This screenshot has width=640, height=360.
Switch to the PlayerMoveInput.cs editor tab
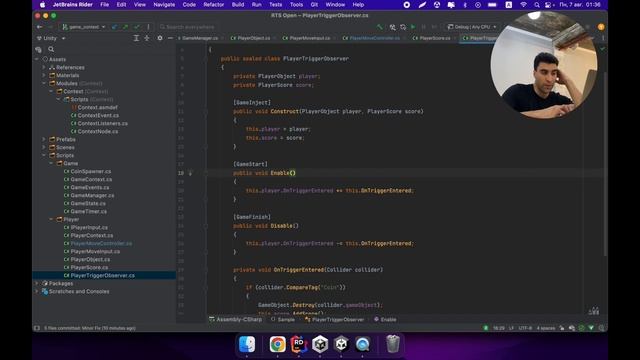point(309,38)
